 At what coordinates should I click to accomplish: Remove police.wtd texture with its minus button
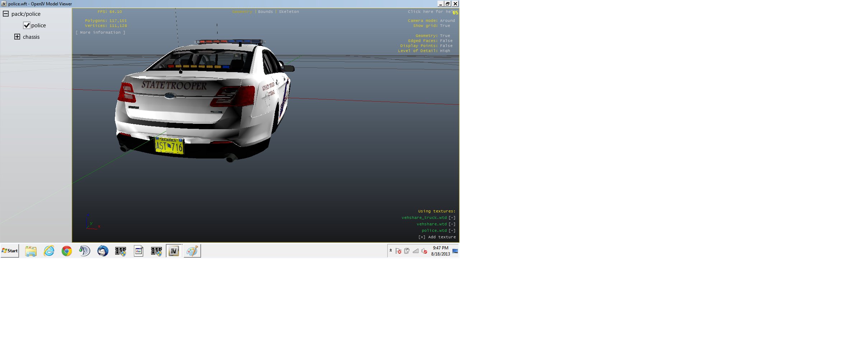[x=452, y=231]
